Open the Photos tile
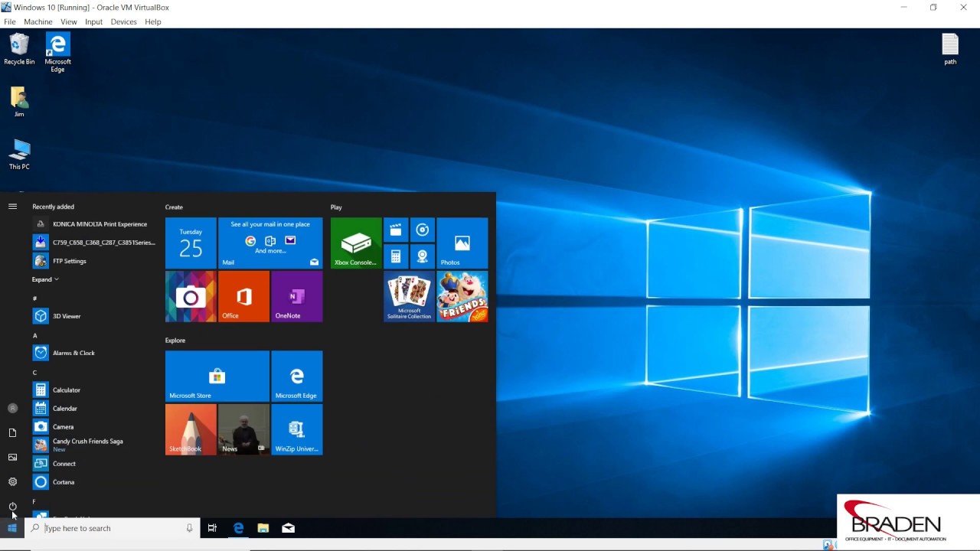980x551 pixels. (x=462, y=243)
